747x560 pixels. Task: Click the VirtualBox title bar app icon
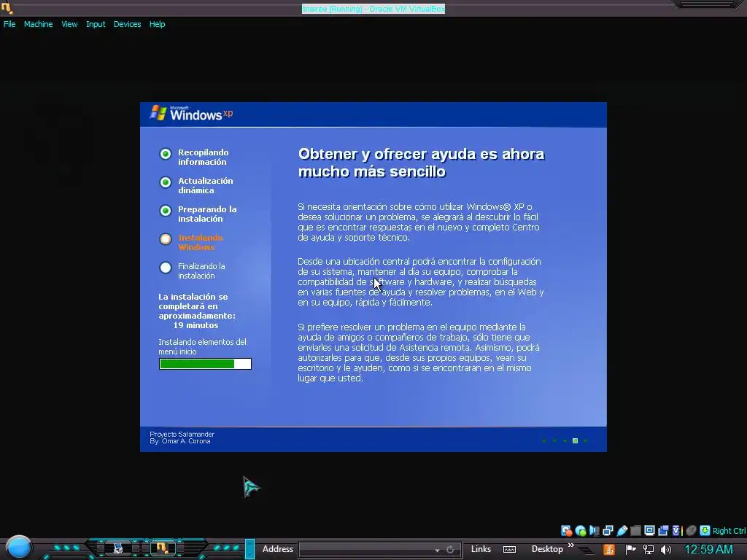[x=7, y=7]
